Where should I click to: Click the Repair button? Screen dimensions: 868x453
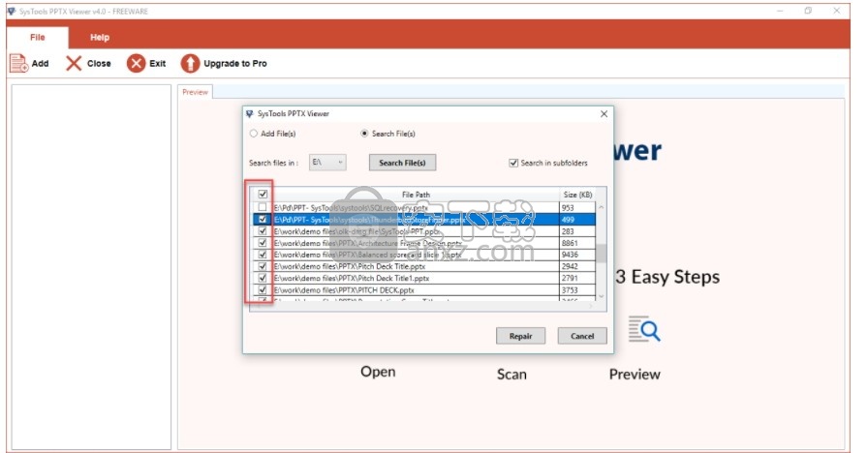(x=520, y=336)
